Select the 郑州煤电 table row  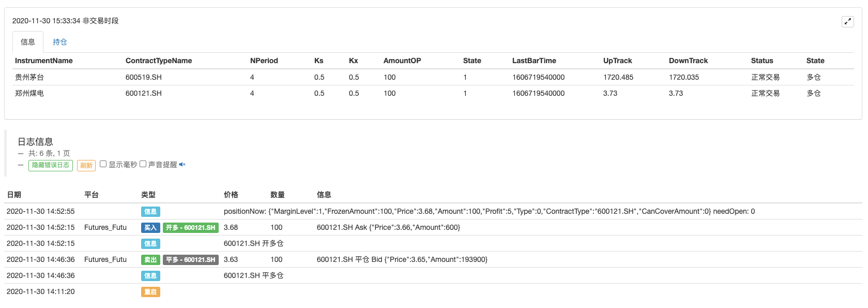click(x=433, y=93)
